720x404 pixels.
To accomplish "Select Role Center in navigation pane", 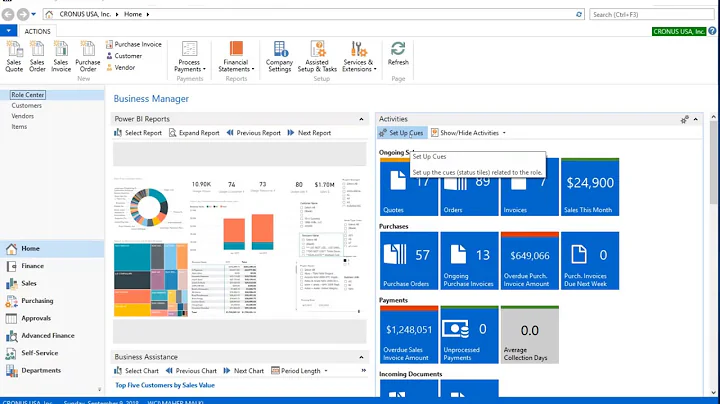I will coord(28,95).
